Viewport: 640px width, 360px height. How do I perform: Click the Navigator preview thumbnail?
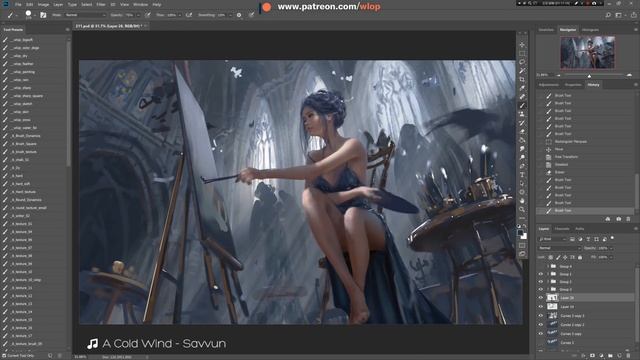(x=587, y=52)
